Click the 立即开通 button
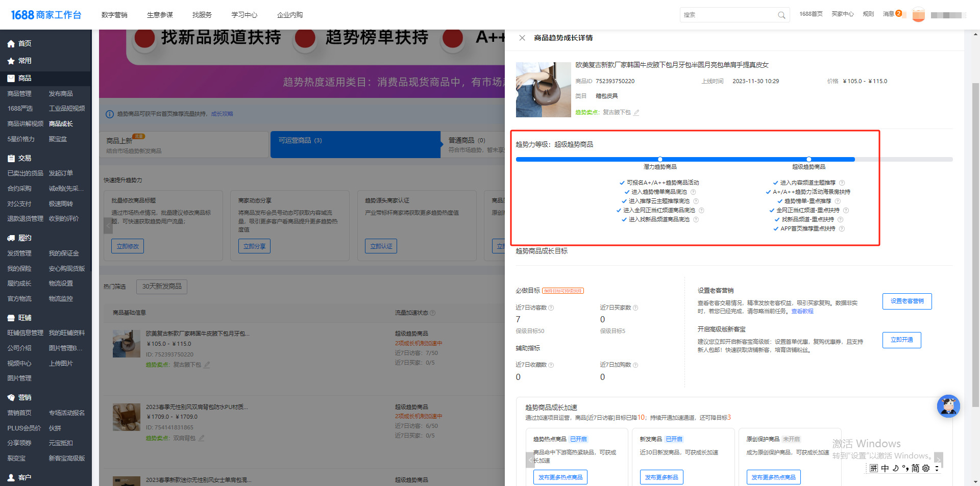Screen dimensions: 980x486 click(x=901, y=340)
